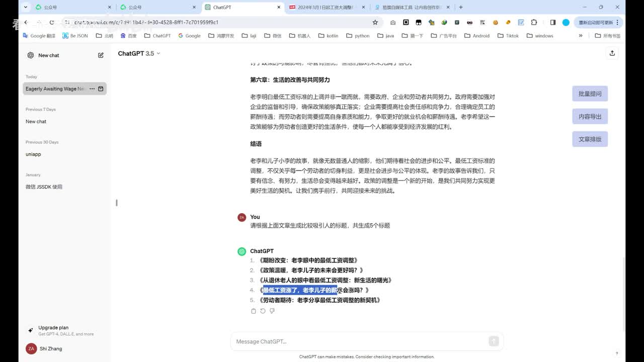Open ChatGPT 3.5 model selector dropdown
Image resolution: width=644 pixels, height=362 pixels.
click(x=139, y=53)
